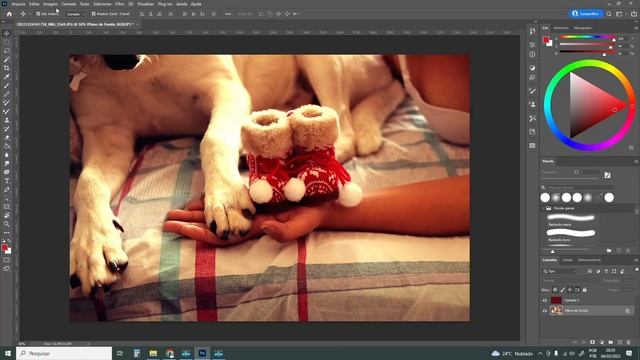
Task: Click the foreground red color swatch in toolbox
Action: pyautogui.click(x=5, y=248)
